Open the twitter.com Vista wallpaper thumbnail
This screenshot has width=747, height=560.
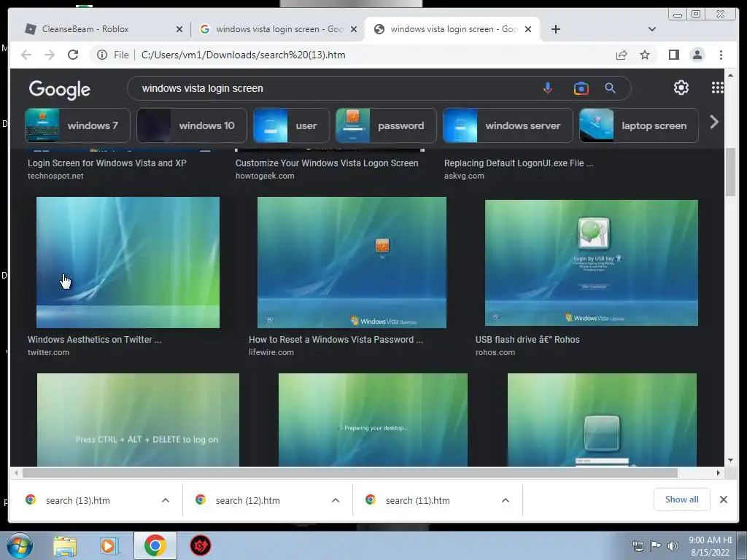pos(128,262)
